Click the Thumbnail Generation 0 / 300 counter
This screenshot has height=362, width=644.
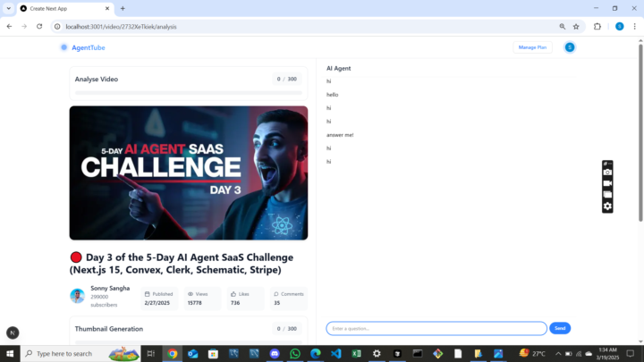click(287, 328)
